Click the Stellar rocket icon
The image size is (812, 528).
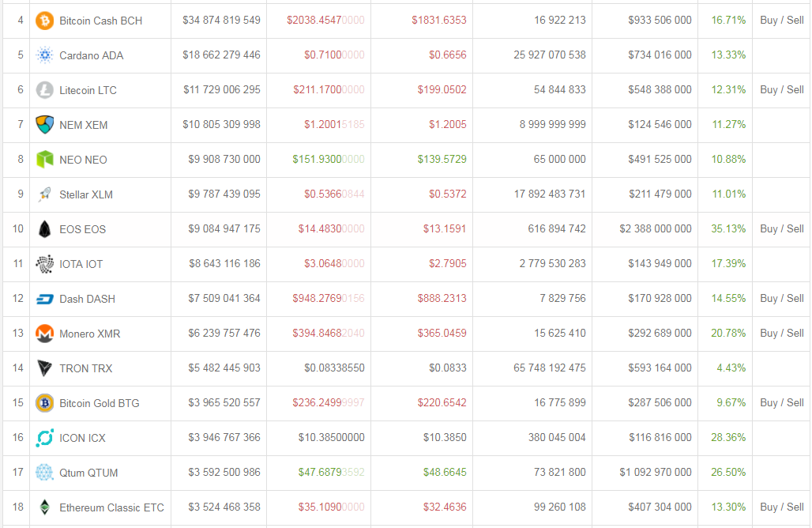(45, 194)
